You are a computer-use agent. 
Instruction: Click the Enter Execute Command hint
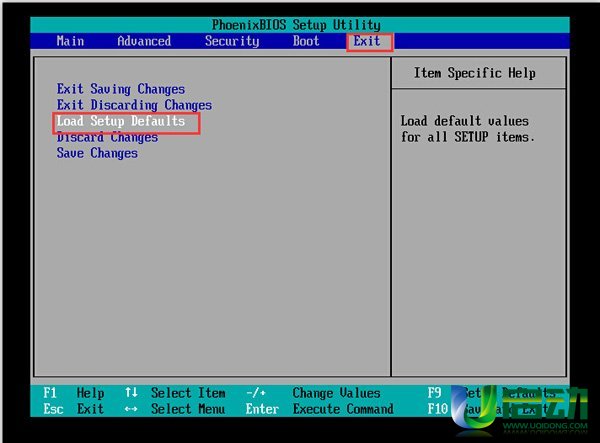320,409
